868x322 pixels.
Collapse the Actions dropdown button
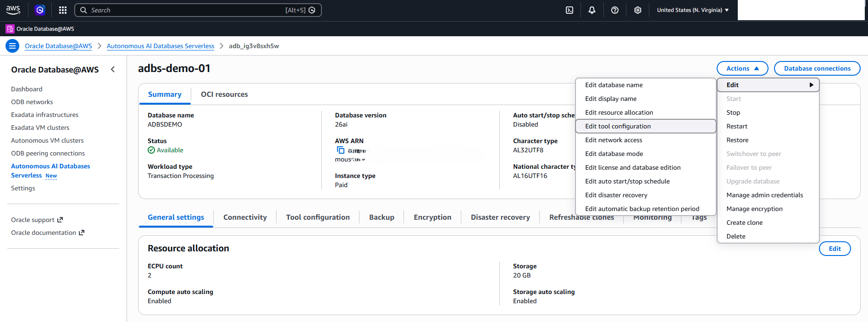pyautogui.click(x=742, y=68)
